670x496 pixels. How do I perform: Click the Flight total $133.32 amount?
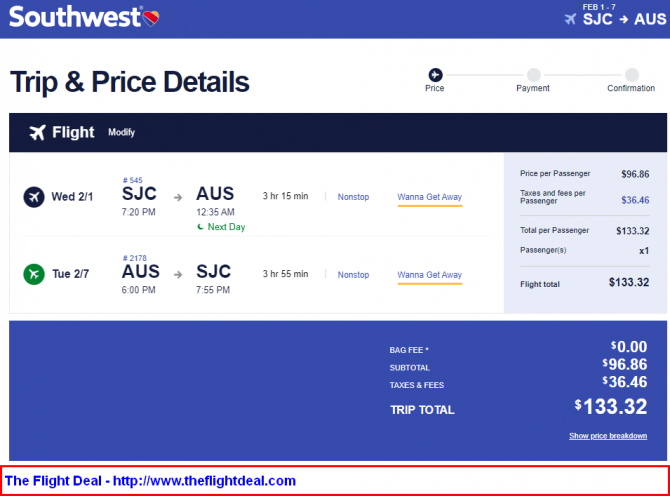(629, 282)
